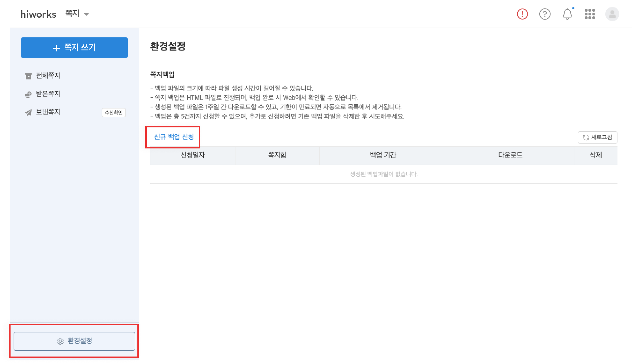The width and height of the screenshot is (632, 364).
Task: Click the 수신확인 badge button
Action: 114,112
